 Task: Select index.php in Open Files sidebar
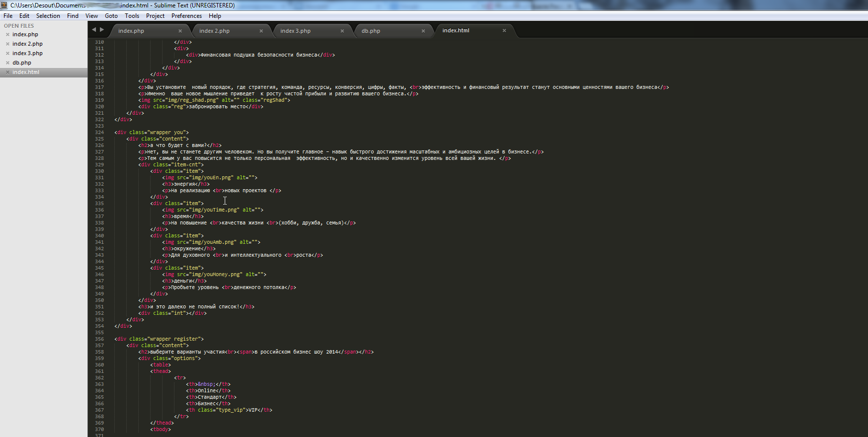coord(25,35)
